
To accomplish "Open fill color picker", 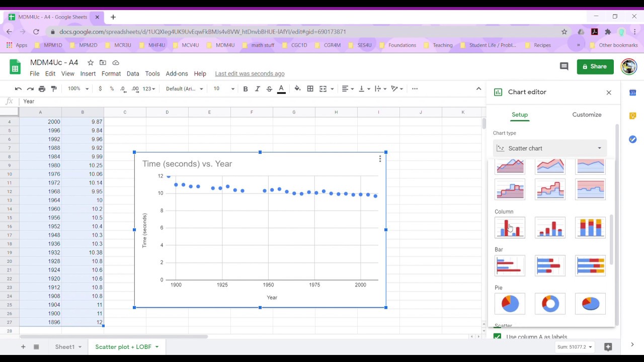I will point(297,88).
